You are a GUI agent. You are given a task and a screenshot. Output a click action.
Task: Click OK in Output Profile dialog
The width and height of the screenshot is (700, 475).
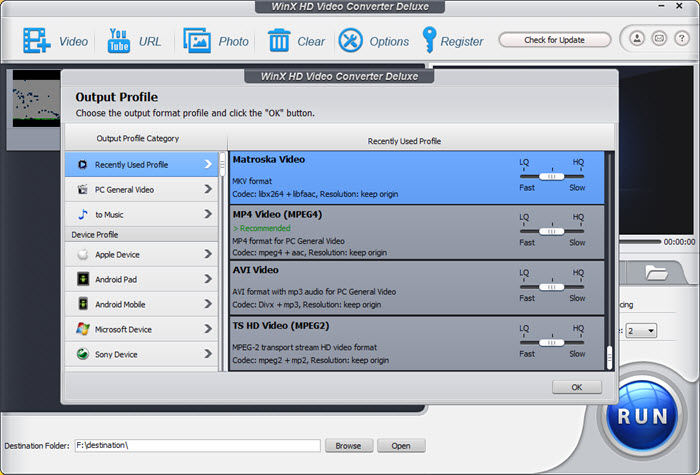577,387
